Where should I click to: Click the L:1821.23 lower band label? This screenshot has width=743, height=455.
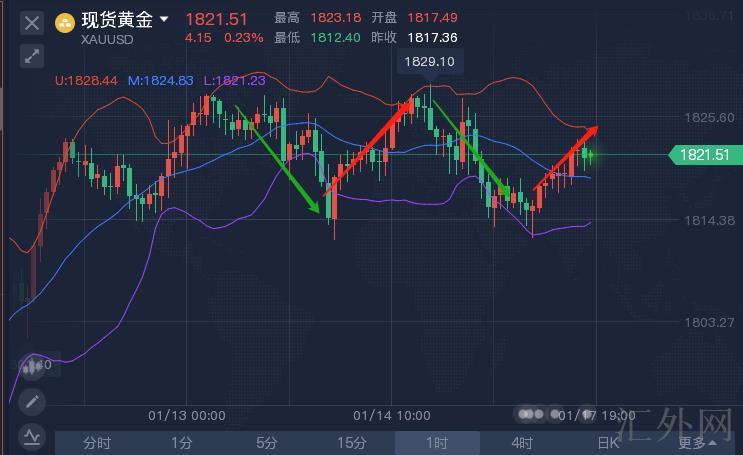[x=233, y=80]
